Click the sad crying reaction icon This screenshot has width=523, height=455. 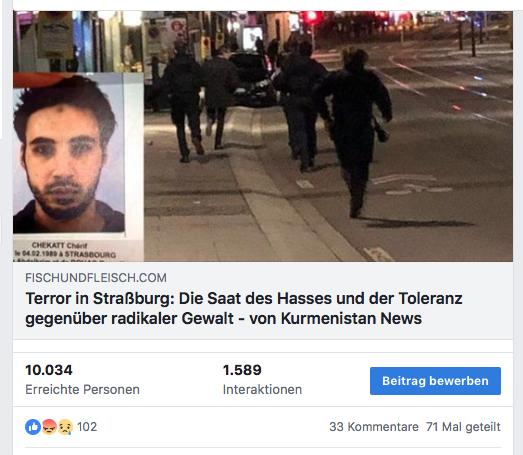point(65,427)
